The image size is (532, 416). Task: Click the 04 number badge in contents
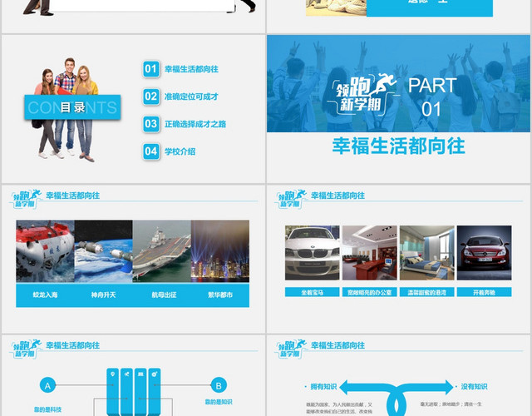(x=151, y=151)
